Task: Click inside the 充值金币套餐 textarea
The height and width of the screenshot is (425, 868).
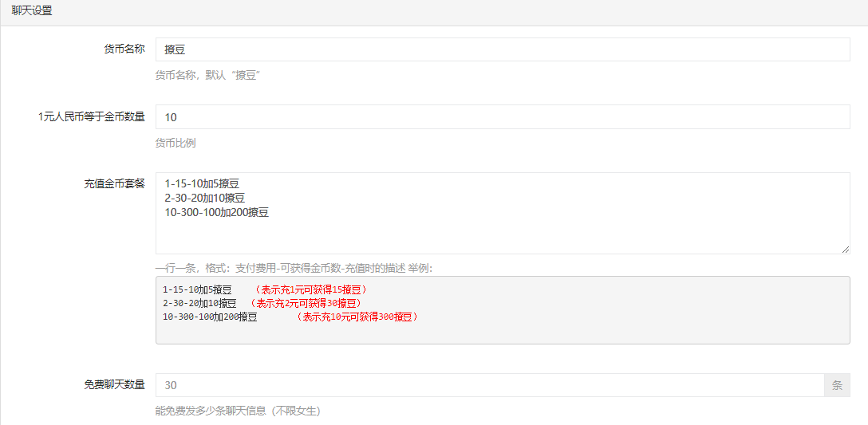Action: click(x=503, y=213)
